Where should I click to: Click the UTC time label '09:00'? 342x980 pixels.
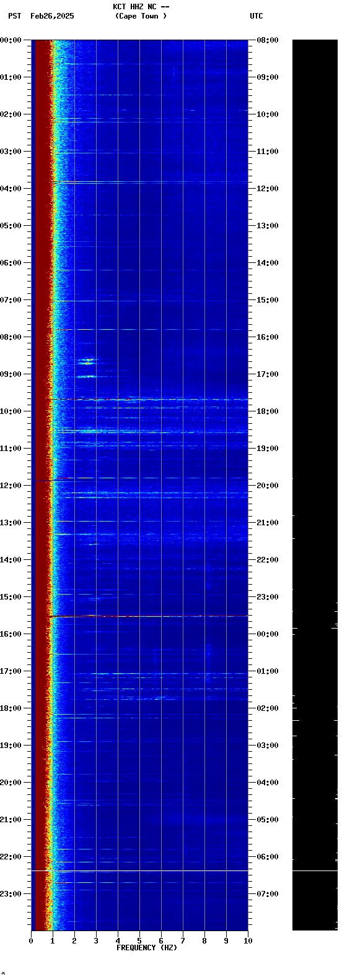[x=268, y=77]
